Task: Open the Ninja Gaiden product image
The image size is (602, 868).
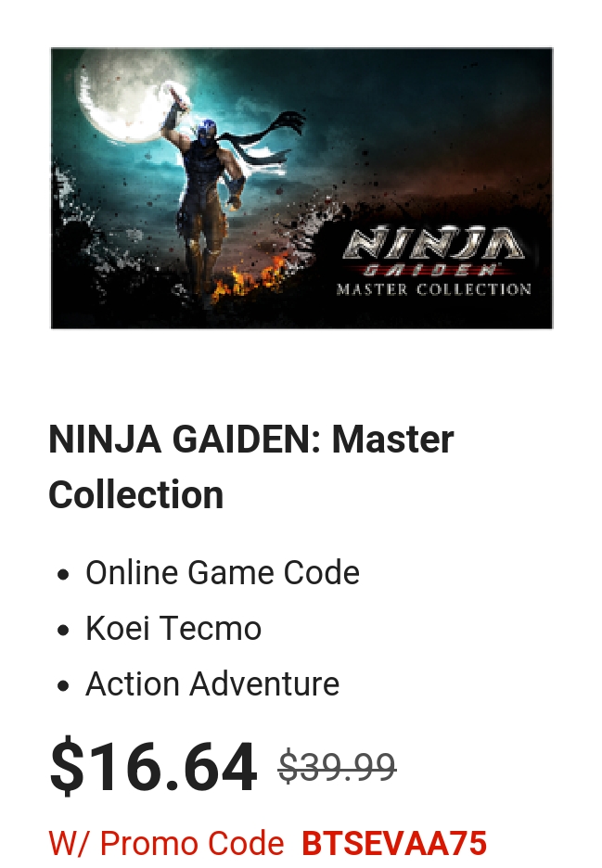Action: (301, 188)
